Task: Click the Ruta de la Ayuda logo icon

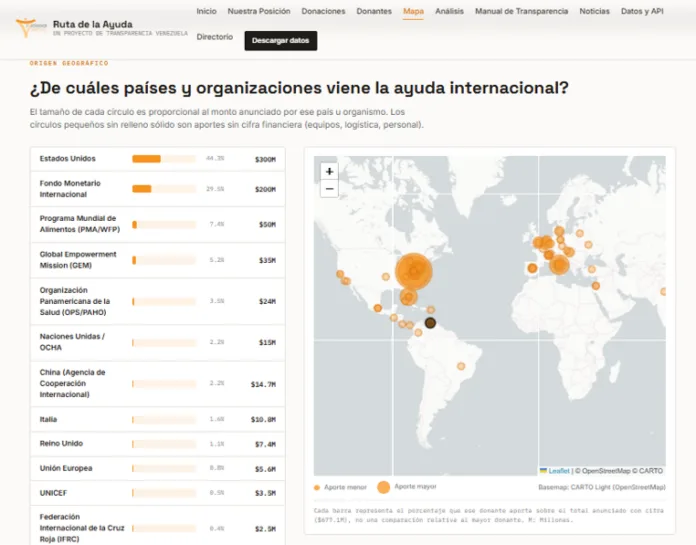Action: pyautogui.click(x=31, y=28)
